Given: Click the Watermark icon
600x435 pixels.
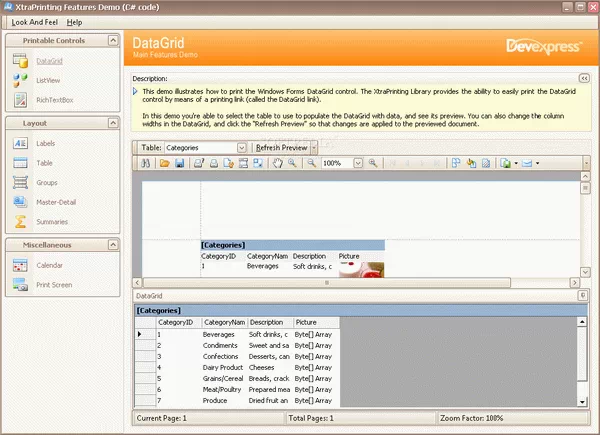Looking at the screenshot, I should 486,163.
